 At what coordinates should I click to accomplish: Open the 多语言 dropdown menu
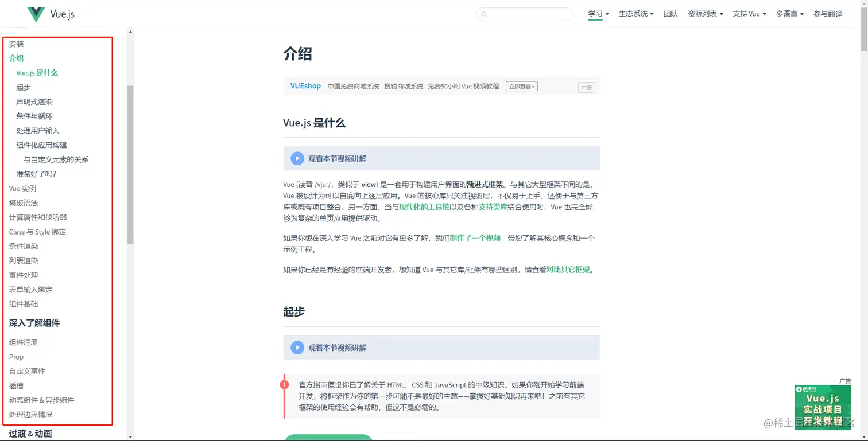[789, 14]
